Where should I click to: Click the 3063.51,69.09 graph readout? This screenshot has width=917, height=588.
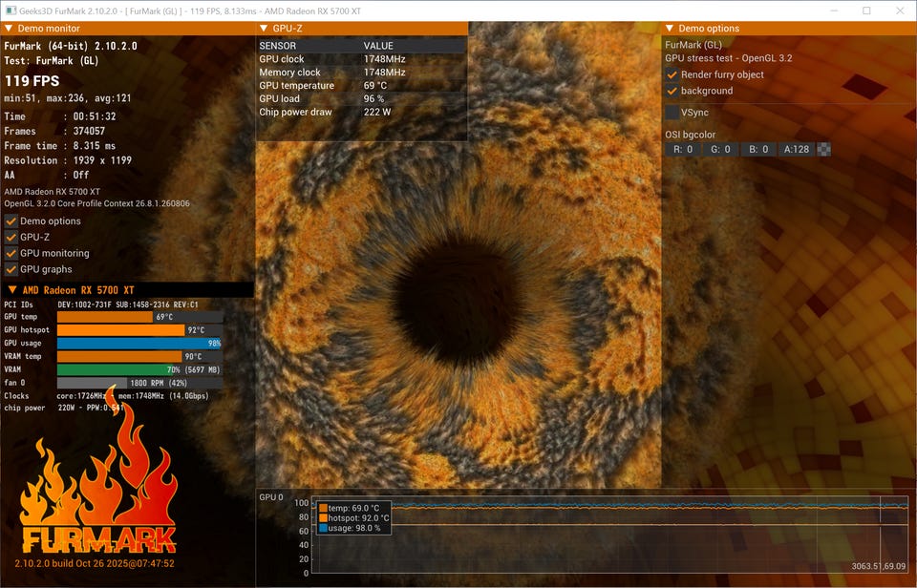[879, 566]
